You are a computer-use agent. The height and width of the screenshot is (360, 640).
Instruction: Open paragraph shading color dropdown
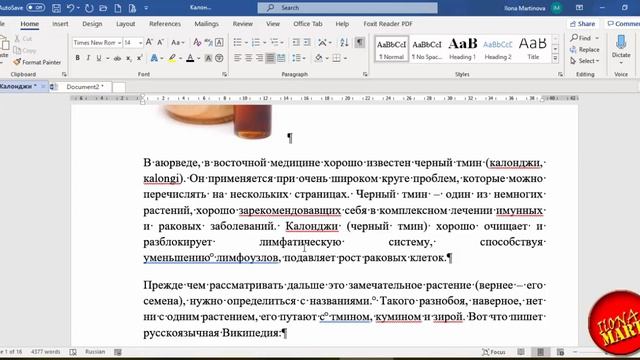(327, 58)
